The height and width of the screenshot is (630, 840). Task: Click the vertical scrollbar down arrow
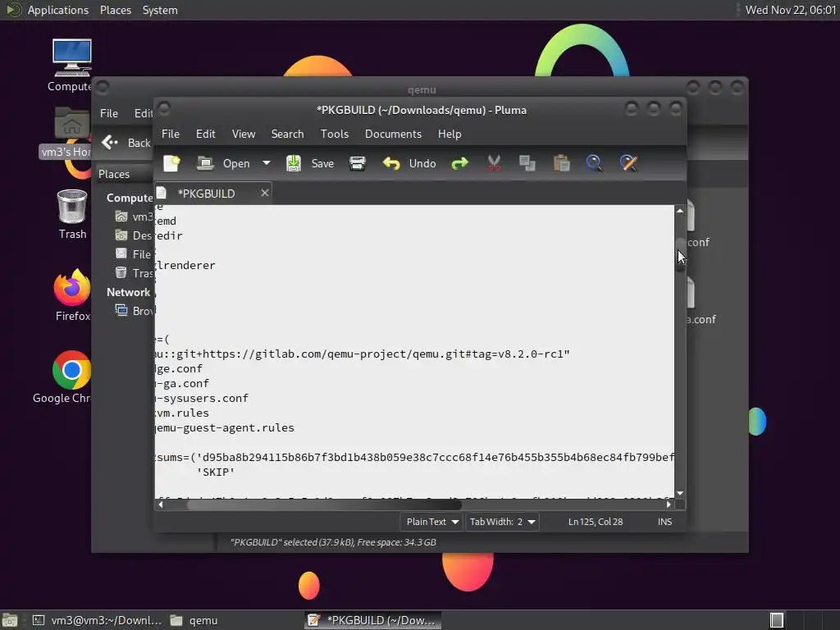(x=680, y=493)
